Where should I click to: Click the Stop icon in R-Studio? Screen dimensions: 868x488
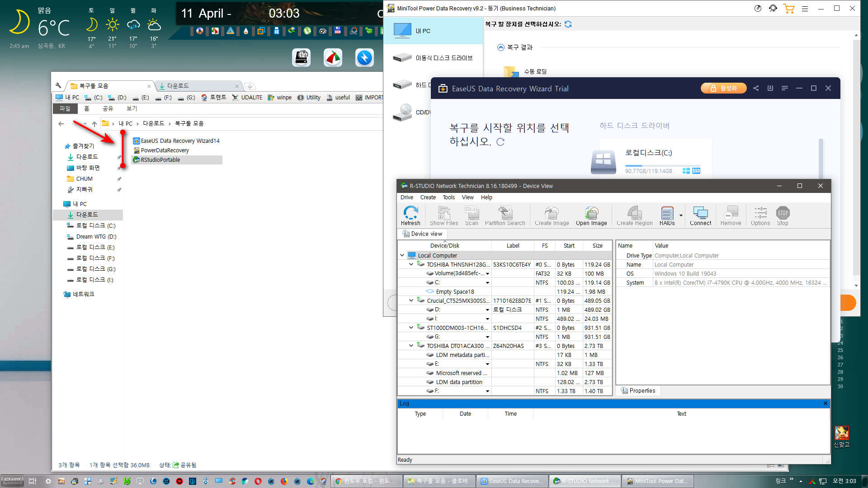(783, 216)
